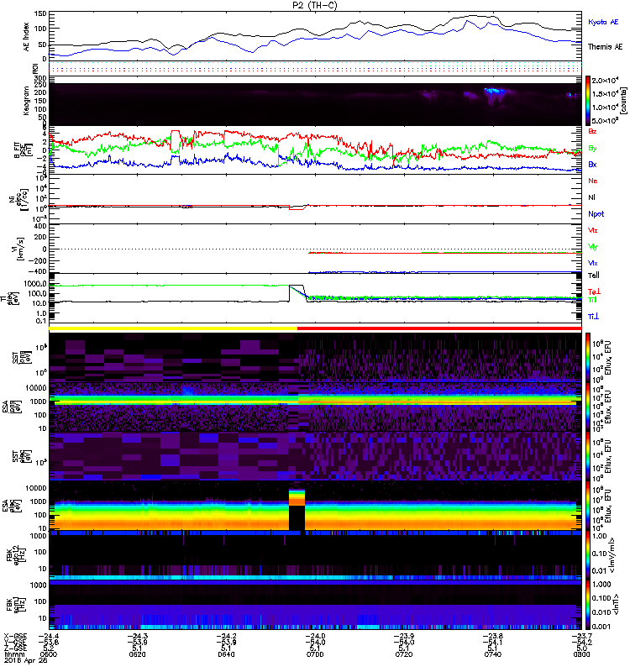Screen dimensions: 630x672
Task: Click the red segment of the mode bar
Action: tap(439, 328)
